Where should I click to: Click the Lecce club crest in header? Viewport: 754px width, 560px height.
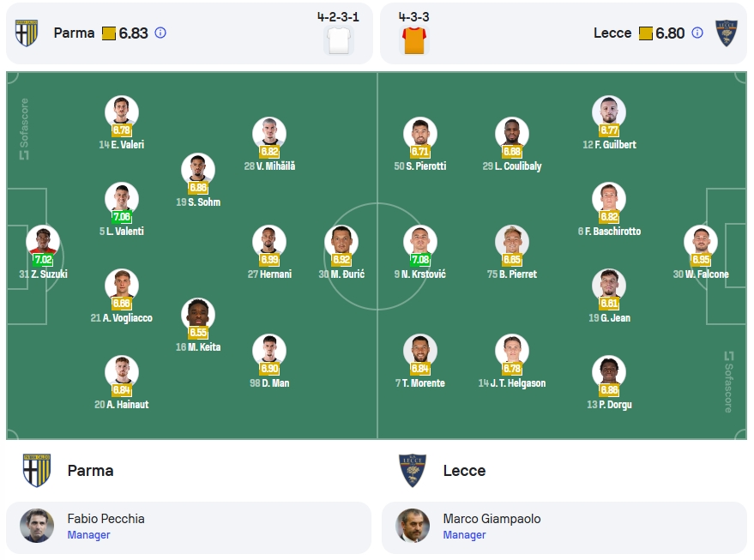click(x=726, y=33)
